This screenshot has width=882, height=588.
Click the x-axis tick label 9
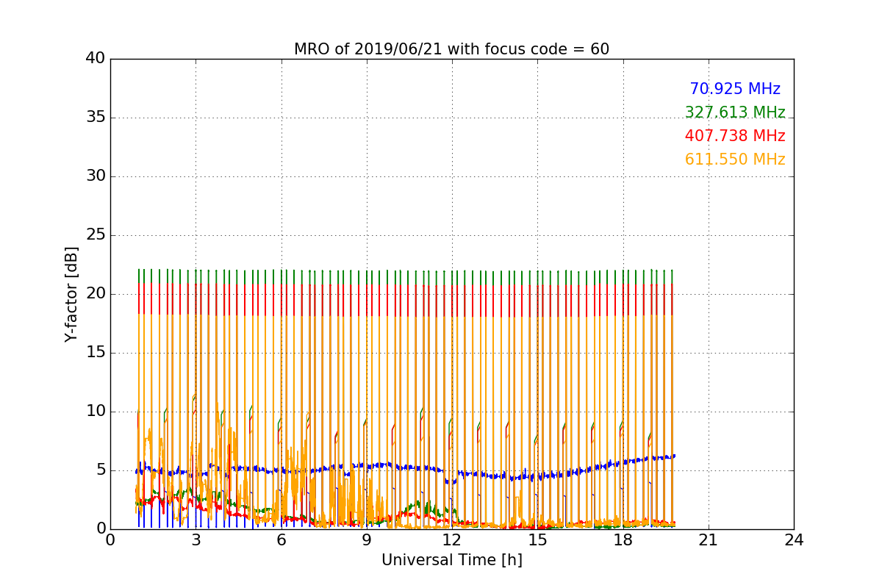point(367,539)
